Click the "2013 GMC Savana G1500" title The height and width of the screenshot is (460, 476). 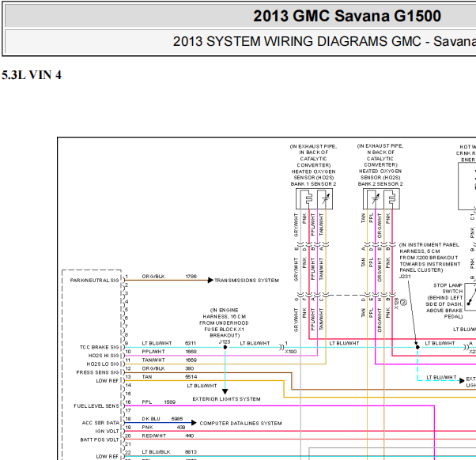347,16
